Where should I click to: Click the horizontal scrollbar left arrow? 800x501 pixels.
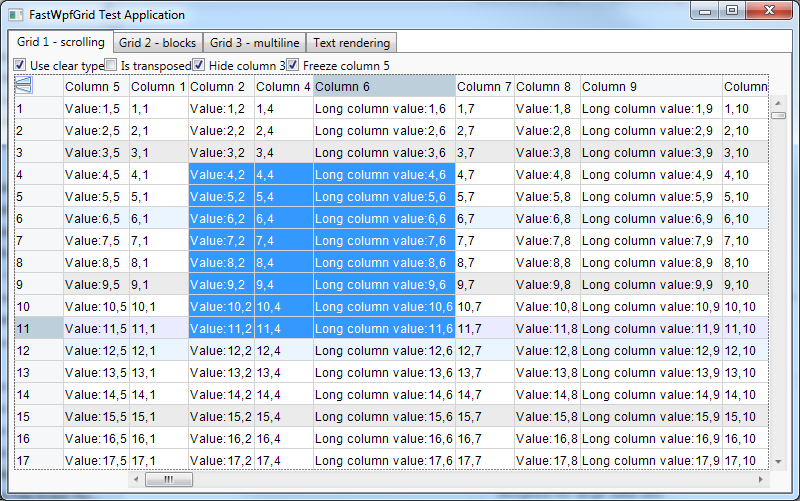(x=135, y=480)
